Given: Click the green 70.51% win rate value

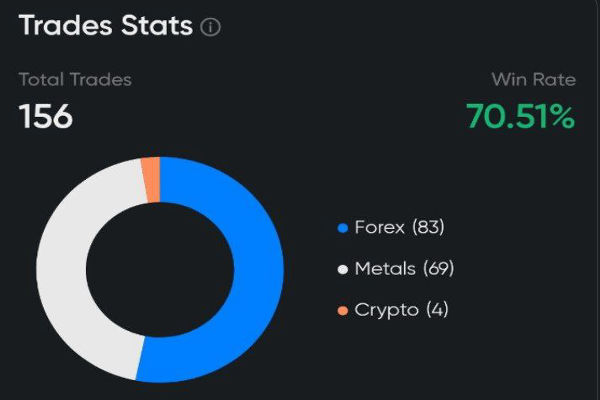Looking at the screenshot, I should pos(520,117).
